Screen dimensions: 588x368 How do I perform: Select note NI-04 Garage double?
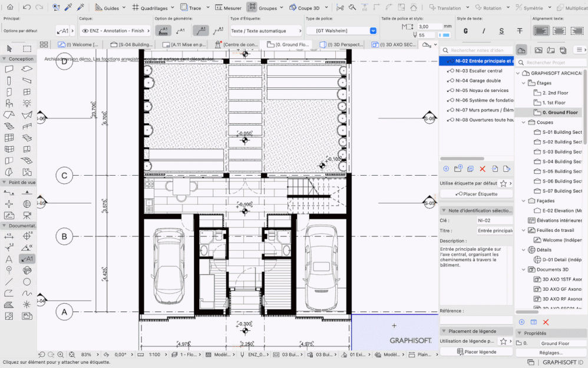pyautogui.click(x=476, y=80)
